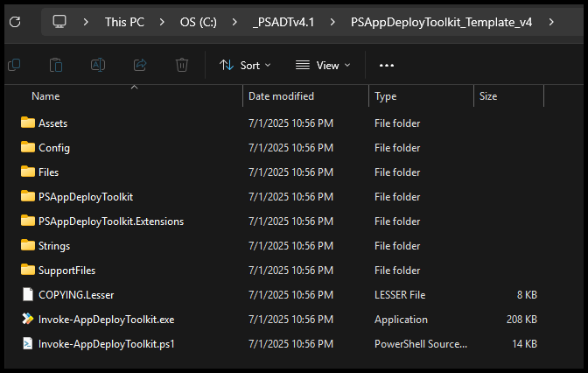Viewport: 588px width, 373px height.
Task: Click the Paste clipboard icon
Action: [56, 65]
